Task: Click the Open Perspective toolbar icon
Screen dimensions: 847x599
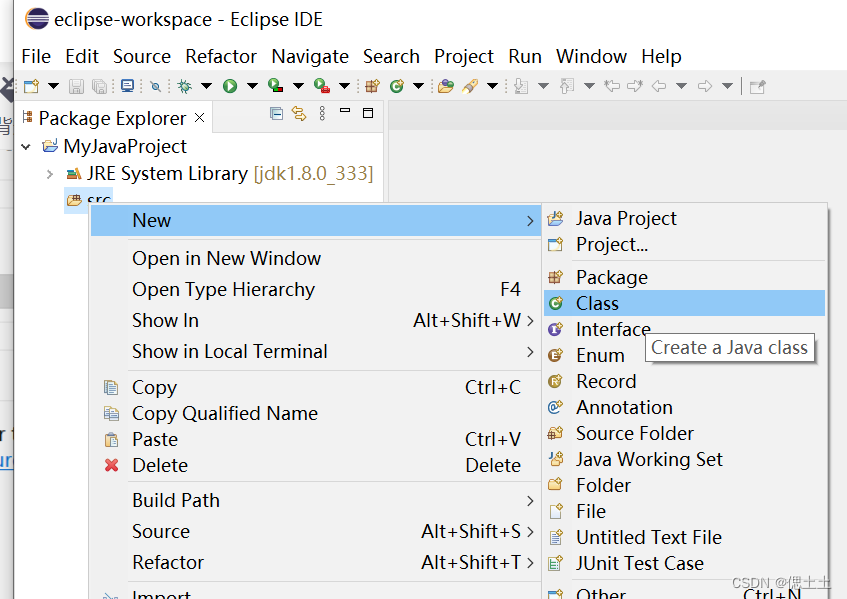Action: click(758, 86)
